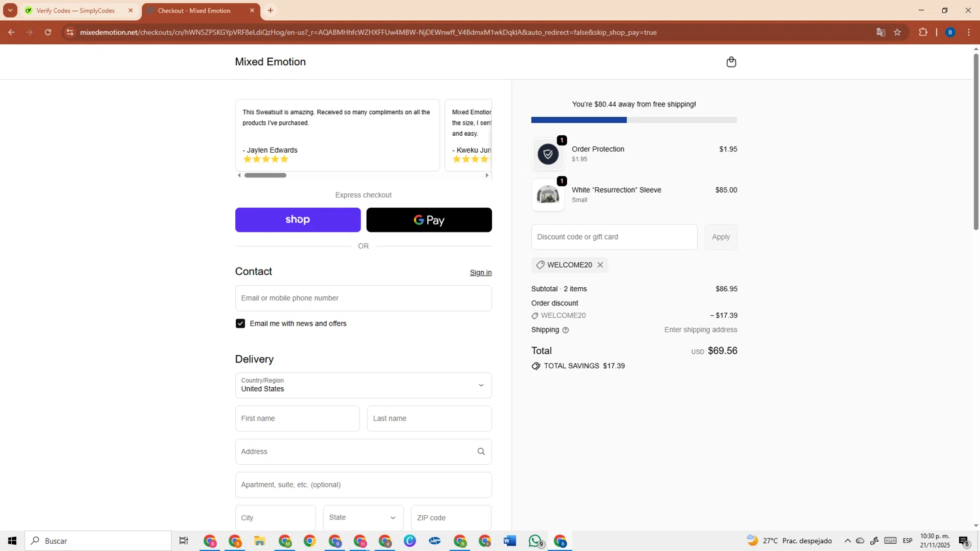Screen dimensions: 980x551
Task: Open the Windows Start menu
Action: (12, 541)
